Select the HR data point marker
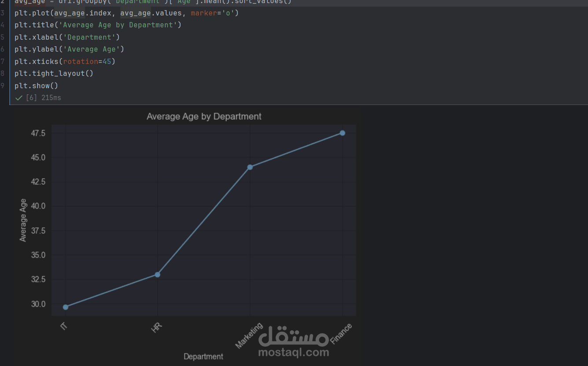The width and height of the screenshot is (588, 366). (x=158, y=275)
